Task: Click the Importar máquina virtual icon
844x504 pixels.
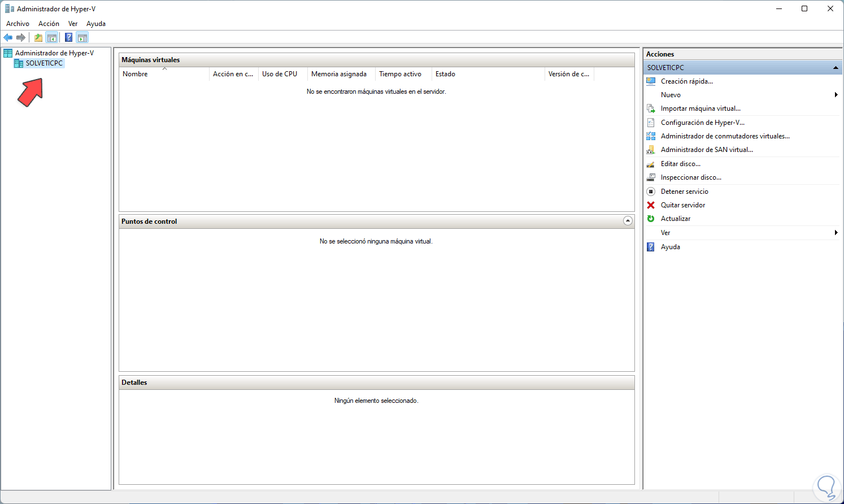Action: pyautogui.click(x=651, y=108)
